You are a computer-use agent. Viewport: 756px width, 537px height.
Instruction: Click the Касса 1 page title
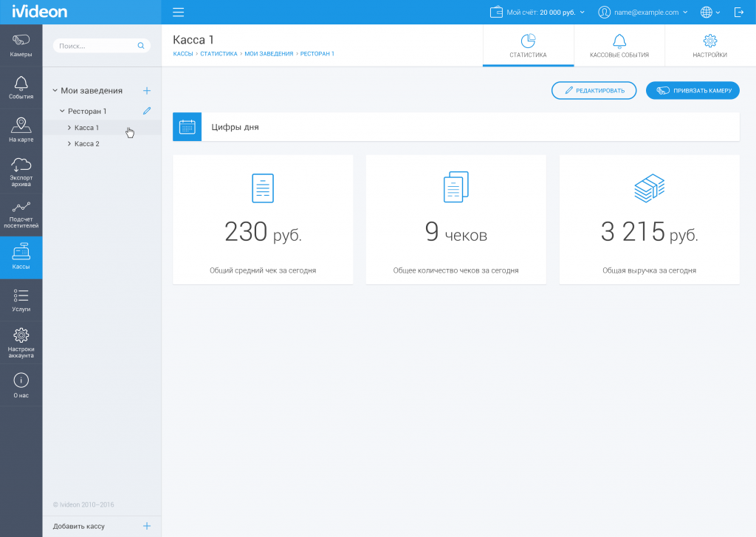(x=193, y=40)
